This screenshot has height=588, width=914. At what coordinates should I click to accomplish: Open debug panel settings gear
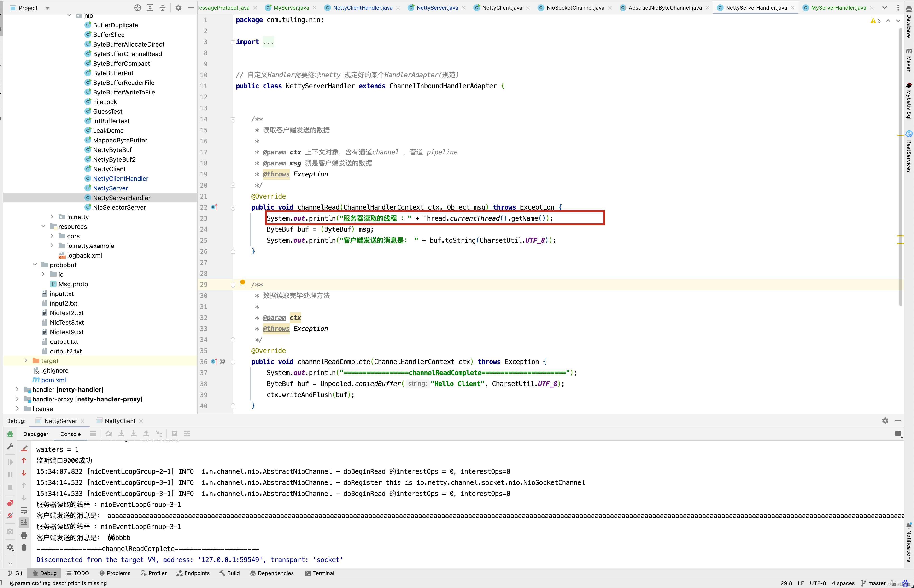point(885,420)
